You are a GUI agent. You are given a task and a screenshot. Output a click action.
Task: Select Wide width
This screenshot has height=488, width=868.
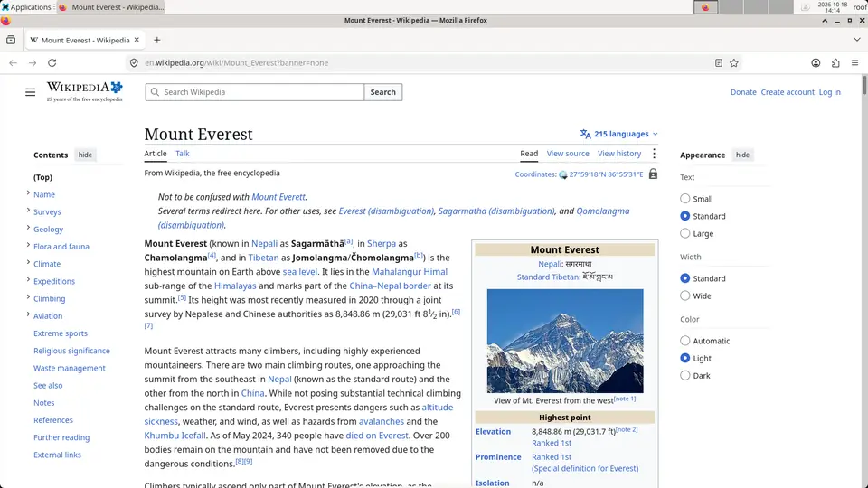pos(684,296)
